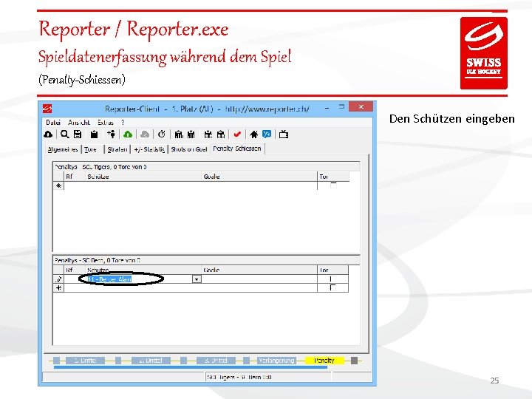The height and width of the screenshot is (399, 532).
Task: Open the Extras menu
Action: click(x=106, y=122)
